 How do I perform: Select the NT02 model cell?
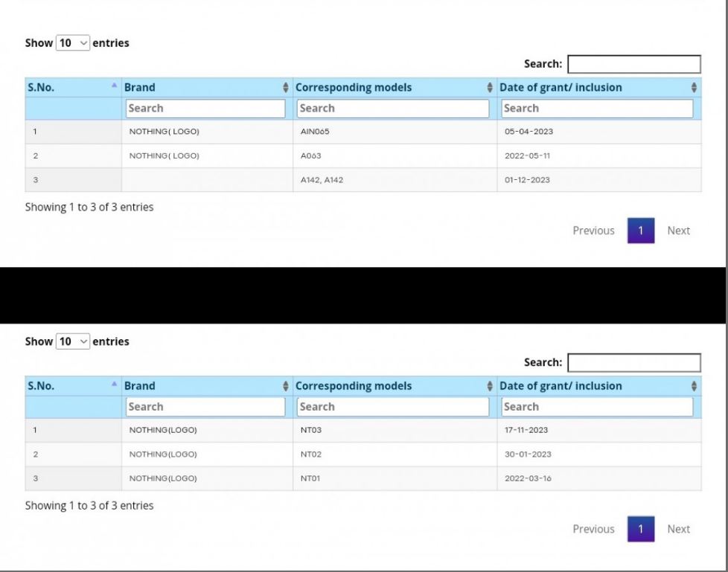(x=395, y=454)
